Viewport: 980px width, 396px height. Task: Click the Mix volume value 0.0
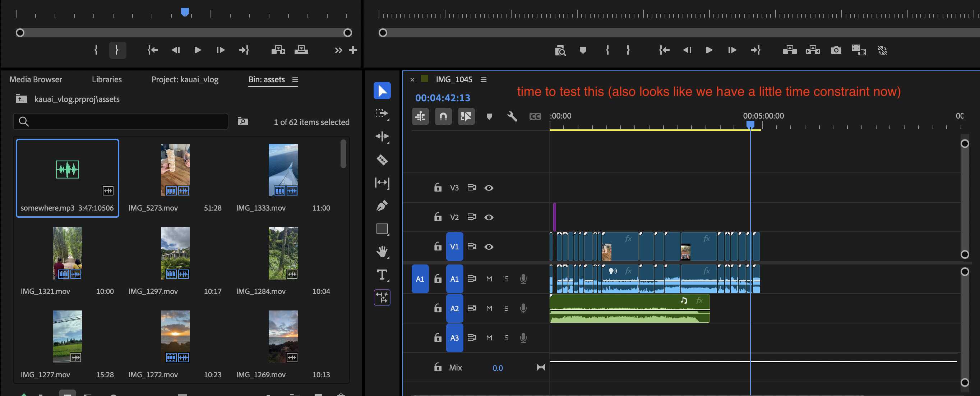point(497,368)
